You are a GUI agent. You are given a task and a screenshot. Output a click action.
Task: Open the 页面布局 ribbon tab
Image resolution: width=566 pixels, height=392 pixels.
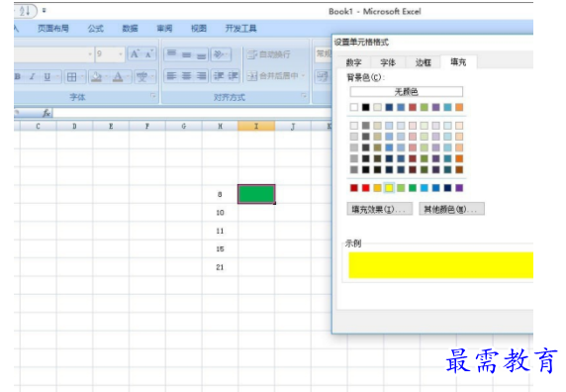coord(53,28)
